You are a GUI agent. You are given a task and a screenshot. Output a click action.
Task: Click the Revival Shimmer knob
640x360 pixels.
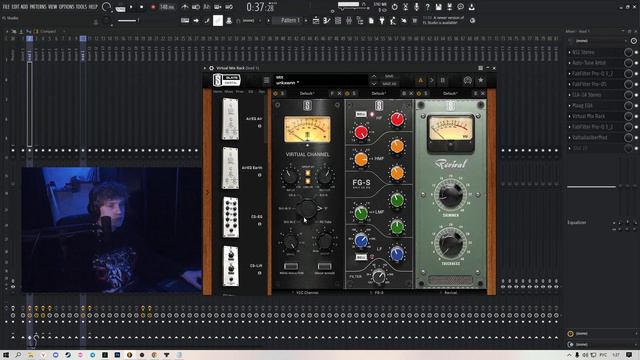[x=451, y=195]
